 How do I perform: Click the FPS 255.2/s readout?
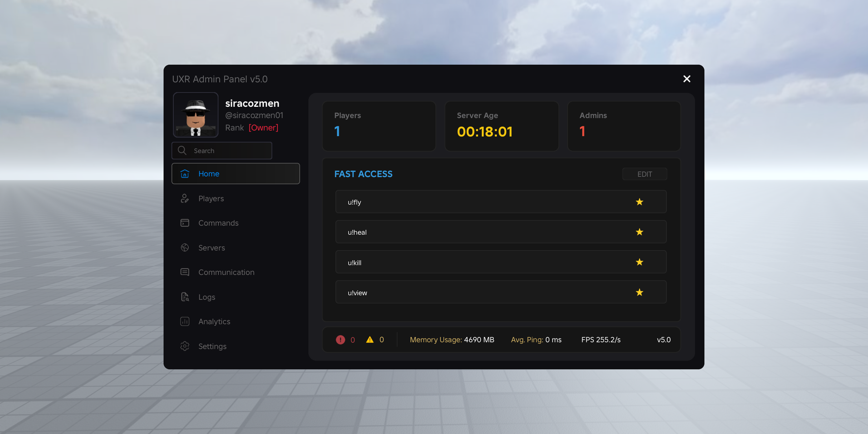[600, 340]
